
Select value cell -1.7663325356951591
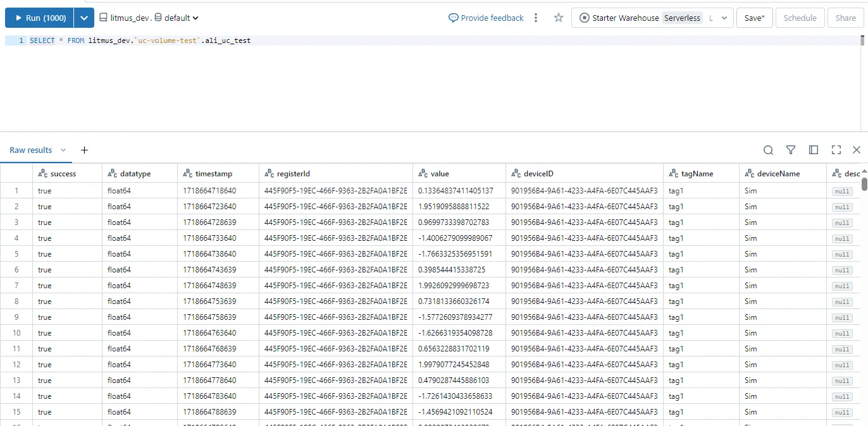(x=459, y=253)
